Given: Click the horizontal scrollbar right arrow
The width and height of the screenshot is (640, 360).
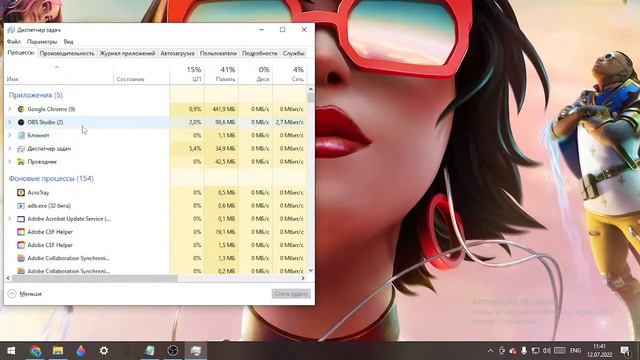Looking at the screenshot, I should (x=303, y=278).
